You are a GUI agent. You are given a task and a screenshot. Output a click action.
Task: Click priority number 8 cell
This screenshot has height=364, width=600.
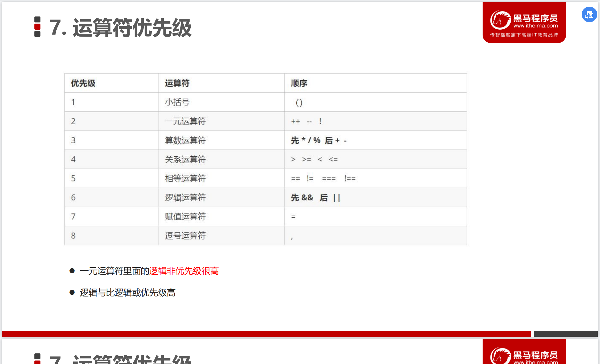[x=112, y=236]
